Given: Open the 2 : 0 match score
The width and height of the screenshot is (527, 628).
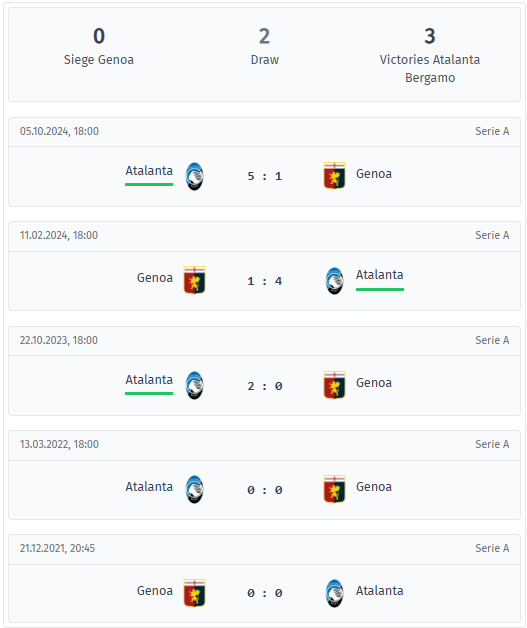Looking at the screenshot, I should pos(265,386).
